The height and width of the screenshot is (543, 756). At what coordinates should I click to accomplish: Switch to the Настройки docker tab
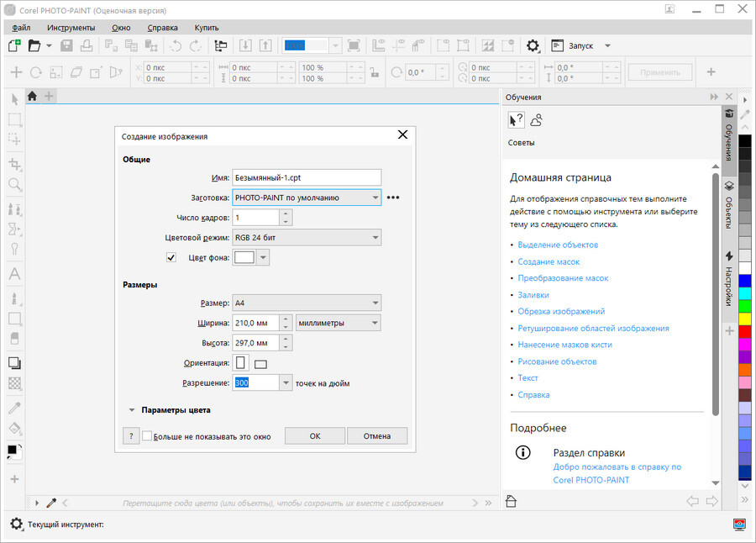click(729, 279)
